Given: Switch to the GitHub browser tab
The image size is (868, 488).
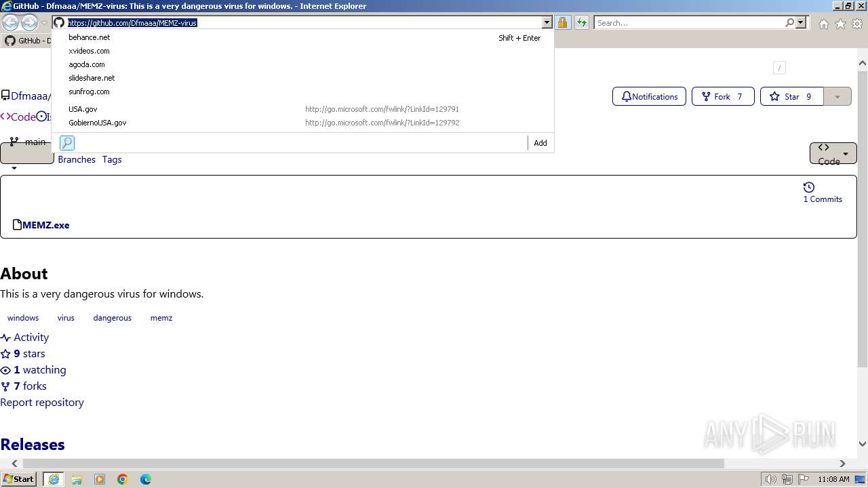Looking at the screenshot, I should point(27,41).
